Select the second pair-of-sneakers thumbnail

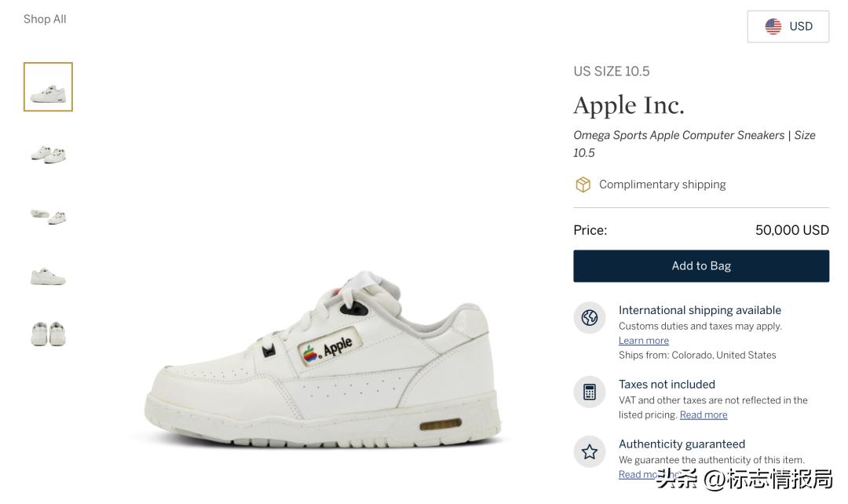(47, 154)
